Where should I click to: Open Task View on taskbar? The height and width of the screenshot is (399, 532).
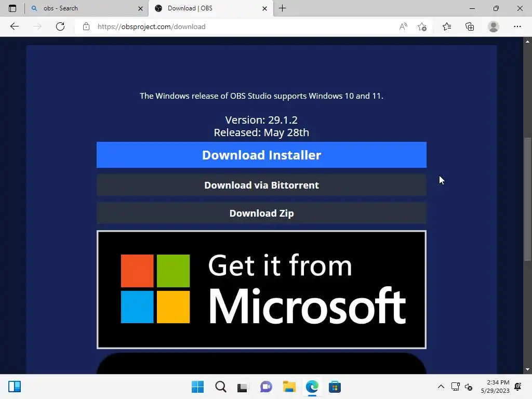[242, 387]
